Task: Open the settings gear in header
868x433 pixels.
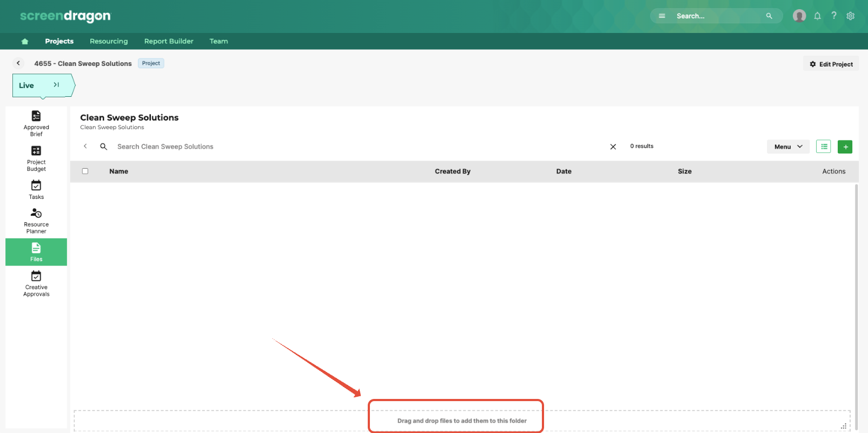Action: (x=851, y=16)
